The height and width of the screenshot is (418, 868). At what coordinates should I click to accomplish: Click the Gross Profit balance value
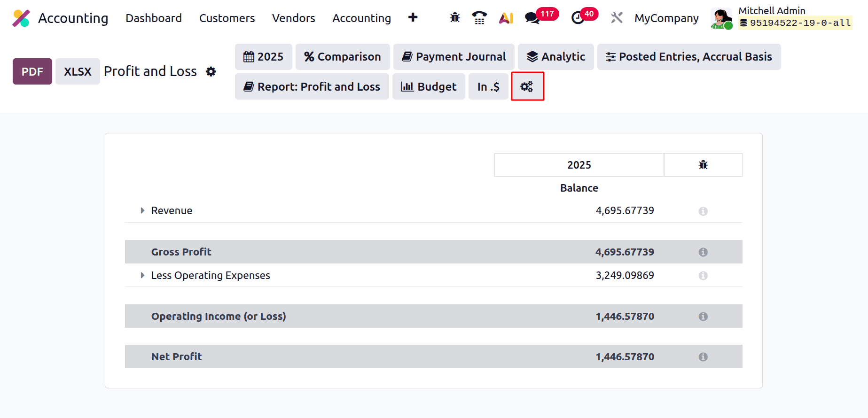click(x=625, y=252)
